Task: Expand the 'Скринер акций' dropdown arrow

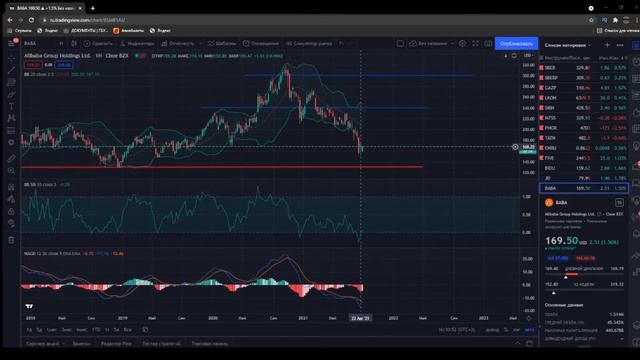Action: click(63, 344)
